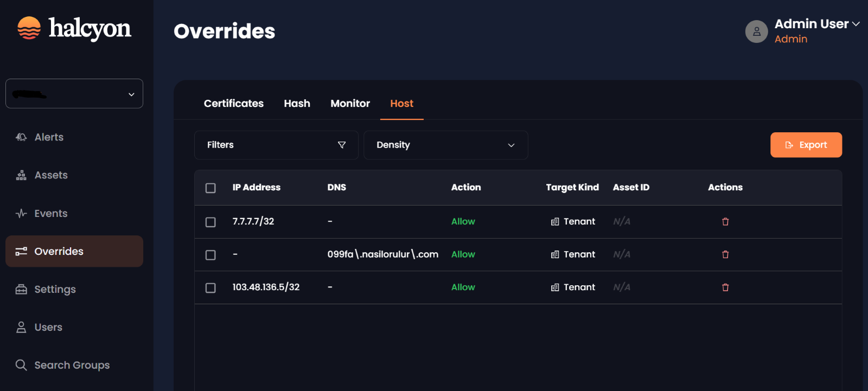868x391 pixels.
Task: Click the halcyon wordmark text
Action: tap(90, 29)
